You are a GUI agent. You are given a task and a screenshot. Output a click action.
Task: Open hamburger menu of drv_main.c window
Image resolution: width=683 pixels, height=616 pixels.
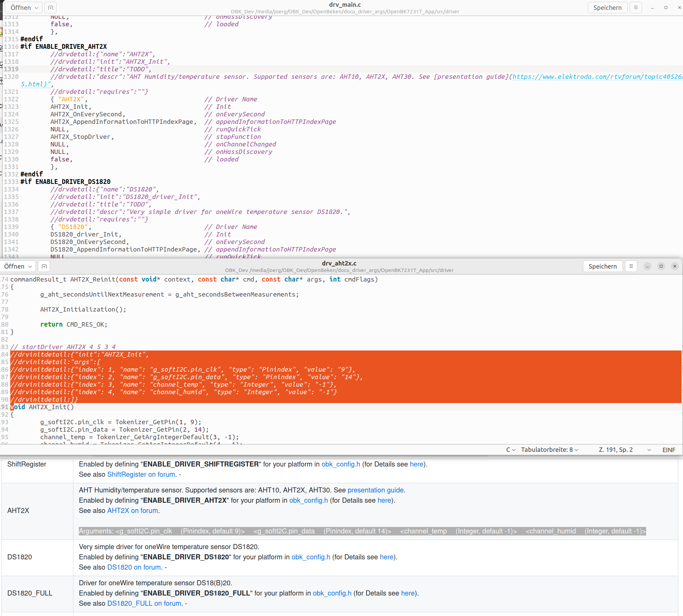click(x=636, y=8)
